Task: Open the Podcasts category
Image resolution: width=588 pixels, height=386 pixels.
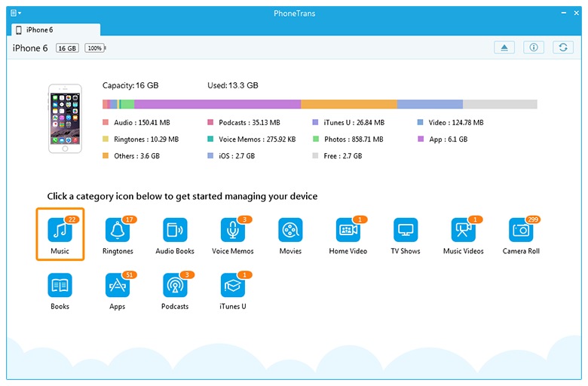Action: coord(175,286)
